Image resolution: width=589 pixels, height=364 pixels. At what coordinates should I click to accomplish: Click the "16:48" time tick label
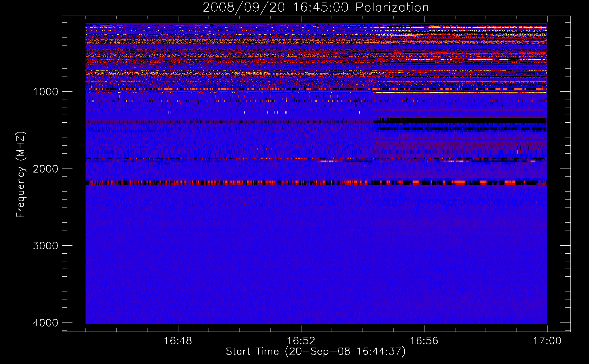pos(178,341)
